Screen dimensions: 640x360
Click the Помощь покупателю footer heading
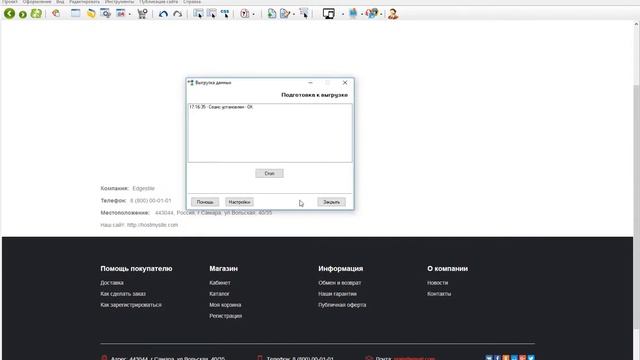click(x=136, y=269)
